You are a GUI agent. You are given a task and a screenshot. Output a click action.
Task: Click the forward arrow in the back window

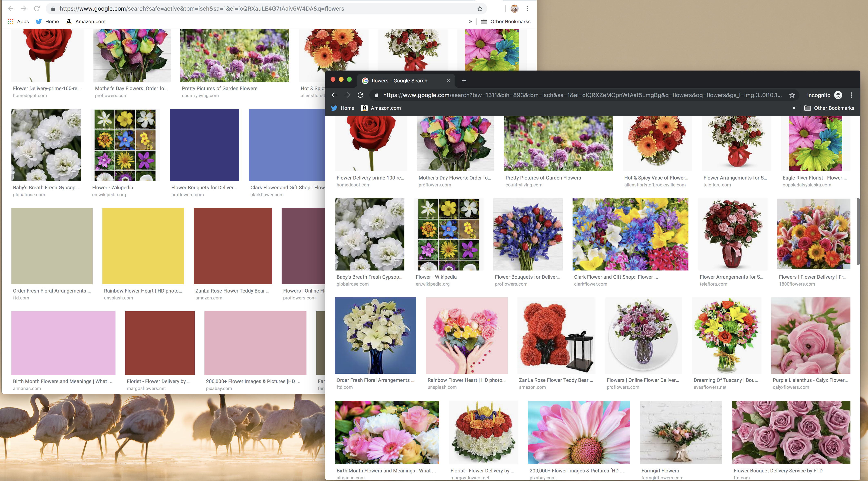[24, 8]
